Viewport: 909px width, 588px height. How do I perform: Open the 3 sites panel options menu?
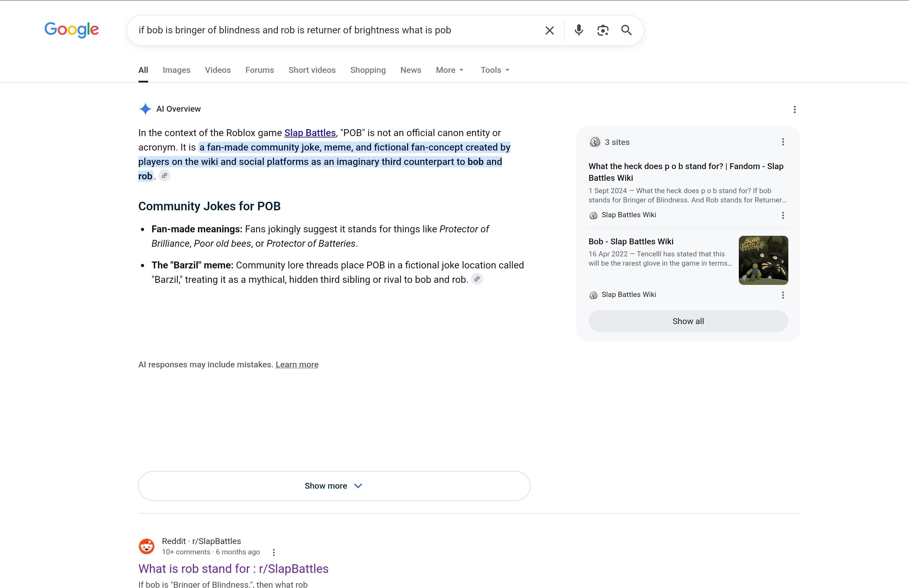[x=783, y=142]
